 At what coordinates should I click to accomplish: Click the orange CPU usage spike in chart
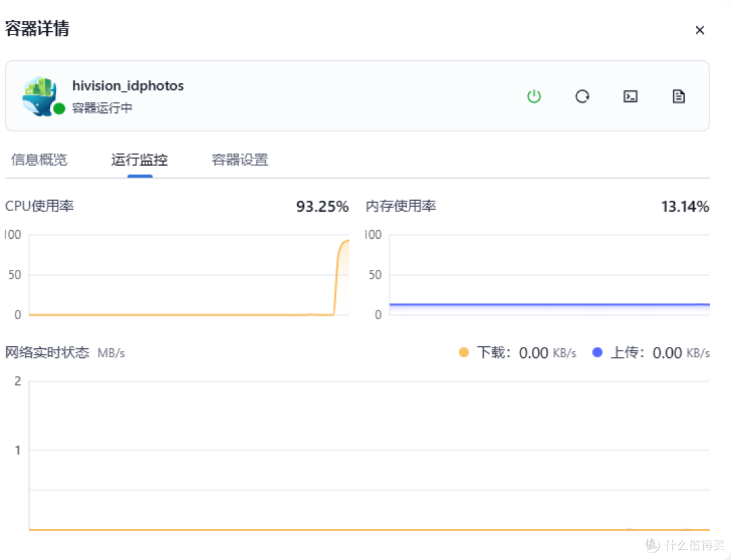click(x=341, y=277)
